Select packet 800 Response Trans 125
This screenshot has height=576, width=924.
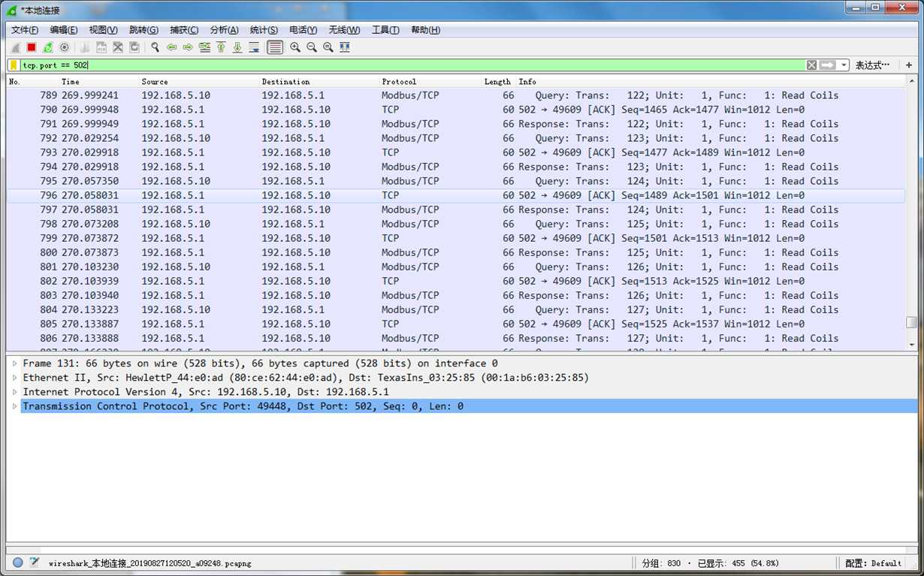(456, 252)
